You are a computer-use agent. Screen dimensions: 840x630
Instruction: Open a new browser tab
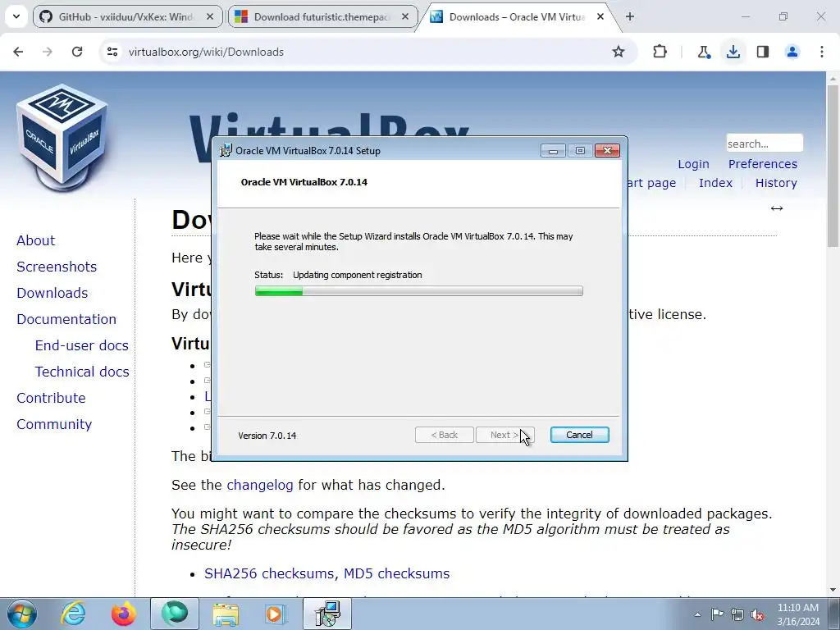point(630,16)
